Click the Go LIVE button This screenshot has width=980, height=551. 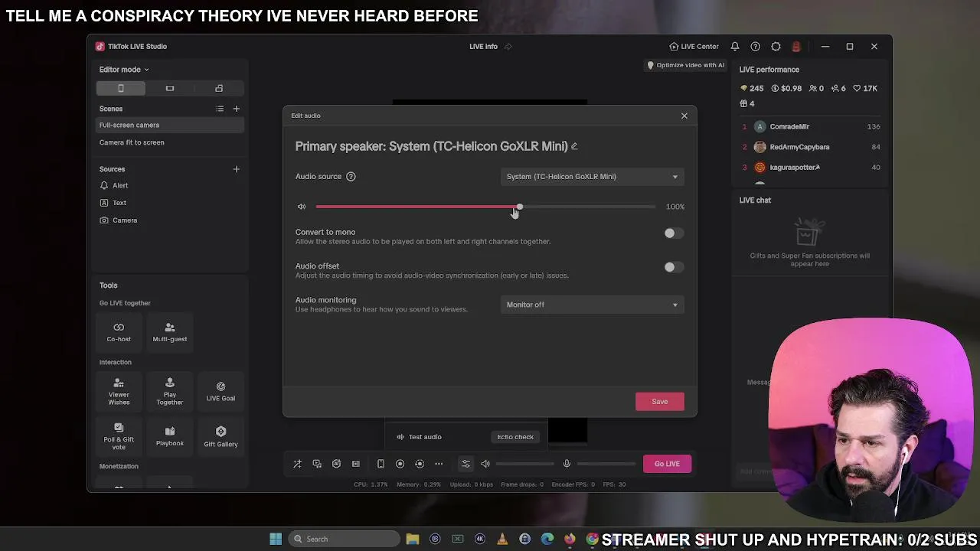(667, 464)
